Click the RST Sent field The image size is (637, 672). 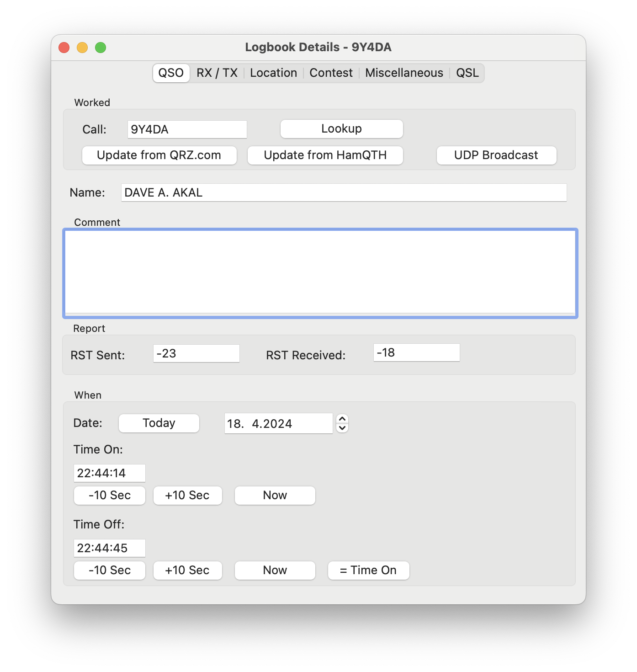pyautogui.click(x=196, y=353)
